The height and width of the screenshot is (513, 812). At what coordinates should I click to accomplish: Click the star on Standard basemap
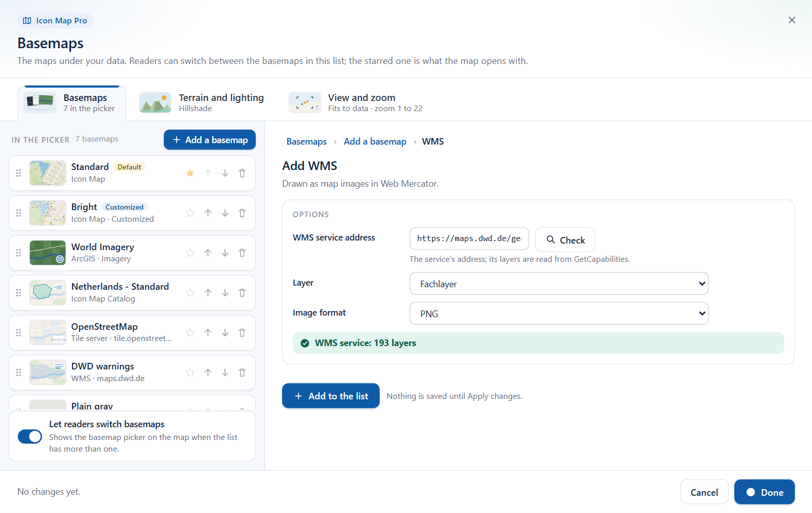(x=190, y=173)
